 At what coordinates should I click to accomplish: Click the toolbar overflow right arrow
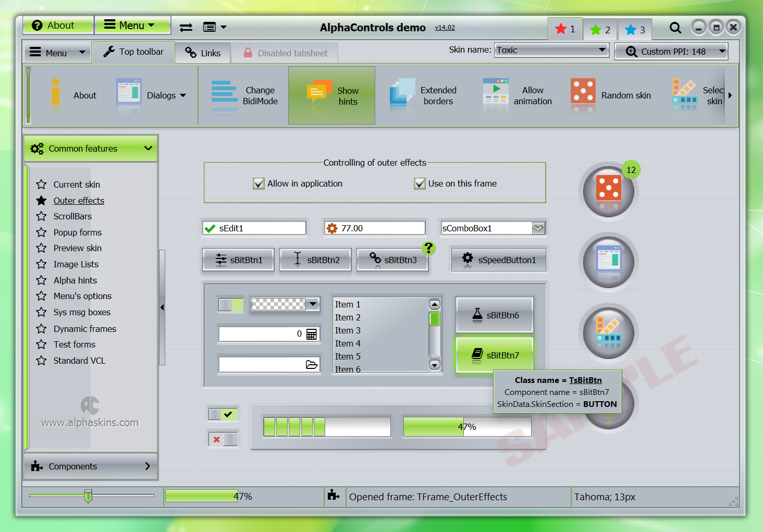point(730,95)
